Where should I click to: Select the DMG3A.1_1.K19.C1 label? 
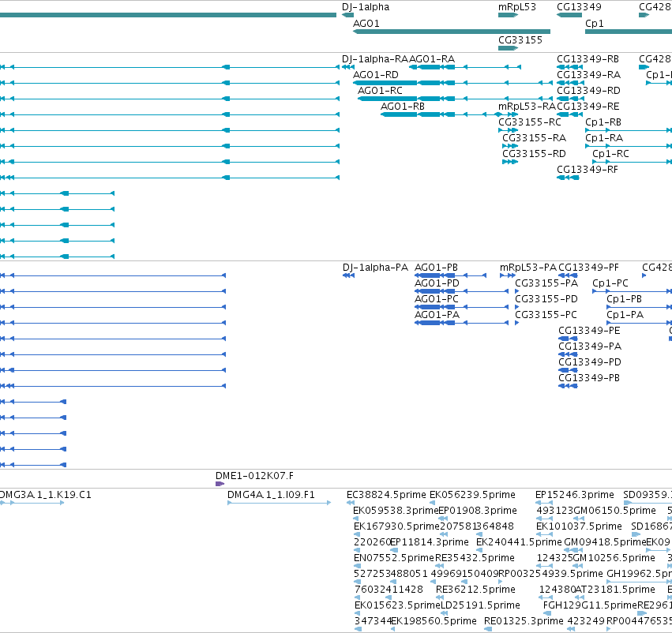(x=45, y=495)
